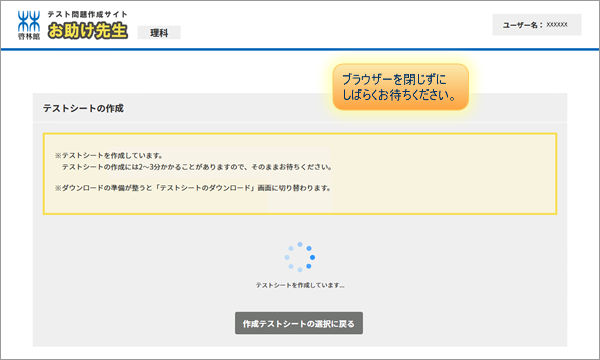Click the テストシートを作成しています... status text
The width and height of the screenshot is (600, 360).
pyautogui.click(x=300, y=285)
